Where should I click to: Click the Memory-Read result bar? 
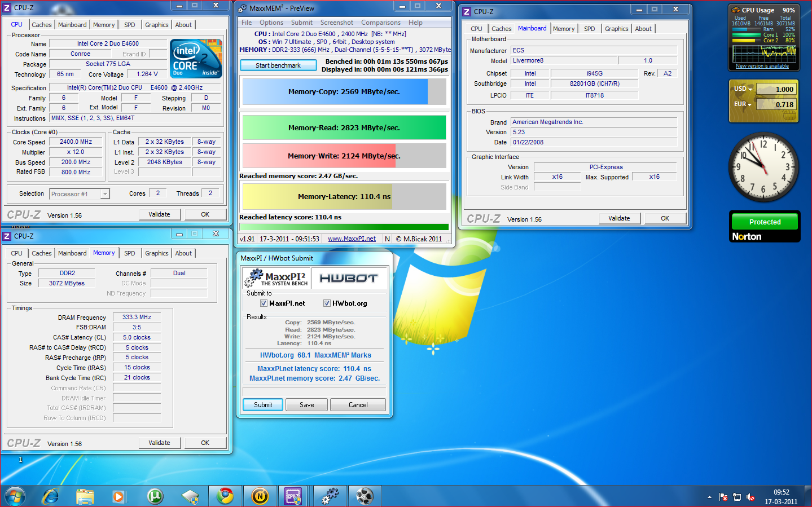point(344,127)
